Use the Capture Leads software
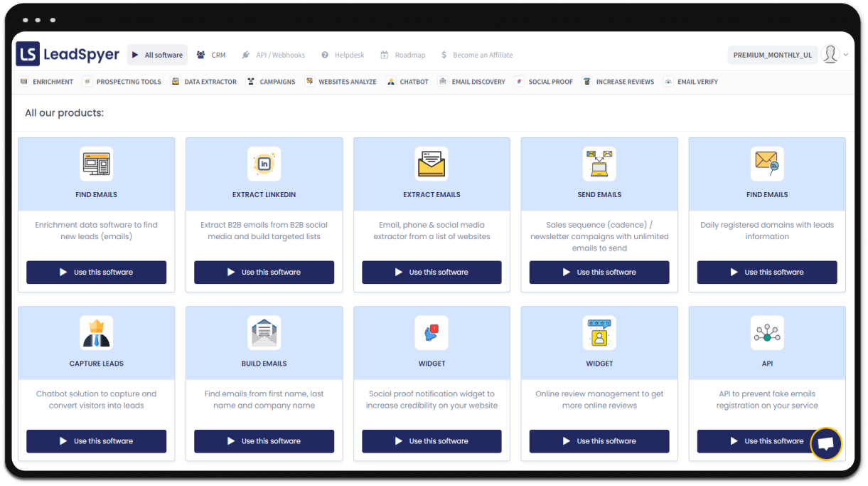 97,441
